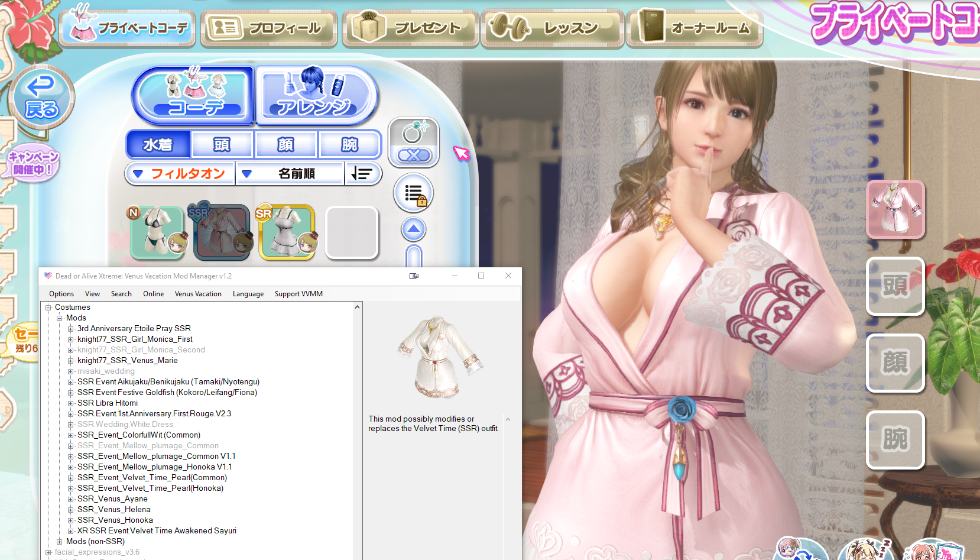Viewport: 980px width, 560px height.
Task: Switch to the 頭 head category
Action: [222, 145]
